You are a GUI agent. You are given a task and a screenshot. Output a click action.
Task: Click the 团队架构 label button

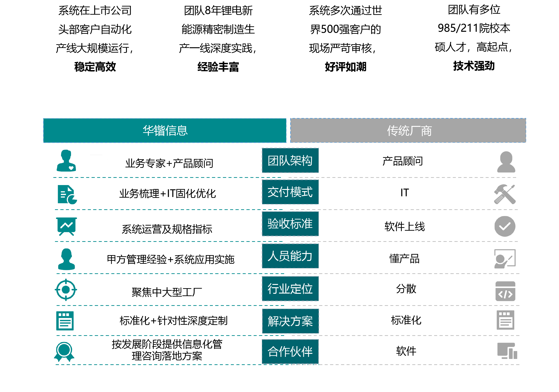pos(290,161)
